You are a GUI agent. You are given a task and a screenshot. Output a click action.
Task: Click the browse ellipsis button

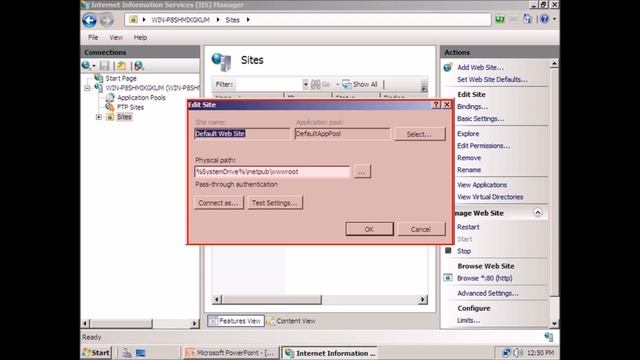pos(362,172)
